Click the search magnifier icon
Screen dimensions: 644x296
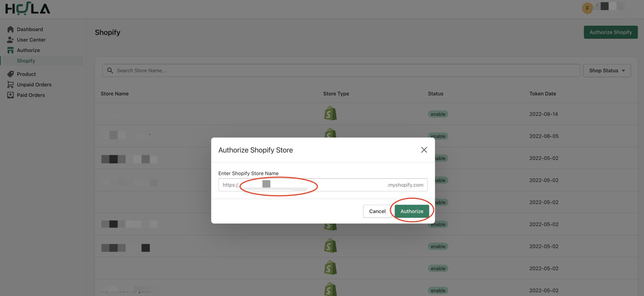tap(110, 71)
